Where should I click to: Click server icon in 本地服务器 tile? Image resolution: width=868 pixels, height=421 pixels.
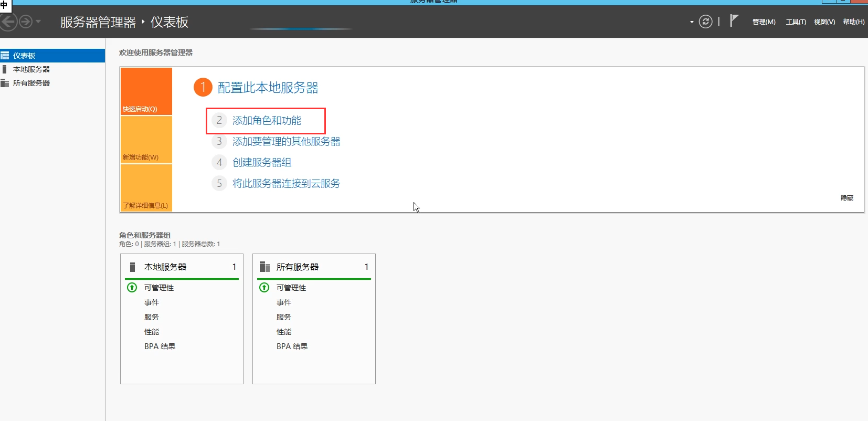point(133,267)
